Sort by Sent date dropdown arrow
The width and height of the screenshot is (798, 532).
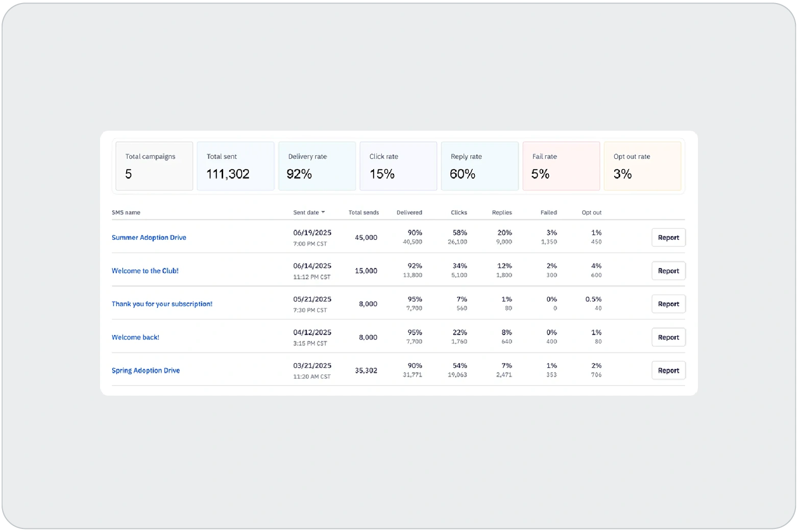click(x=323, y=212)
